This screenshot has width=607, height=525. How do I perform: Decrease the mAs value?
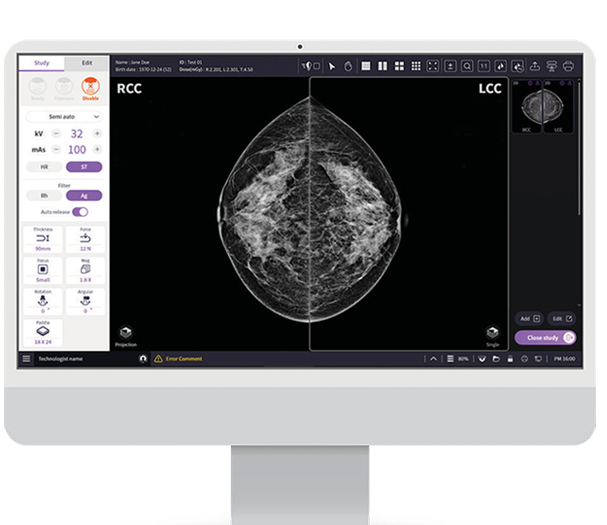[56, 149]
